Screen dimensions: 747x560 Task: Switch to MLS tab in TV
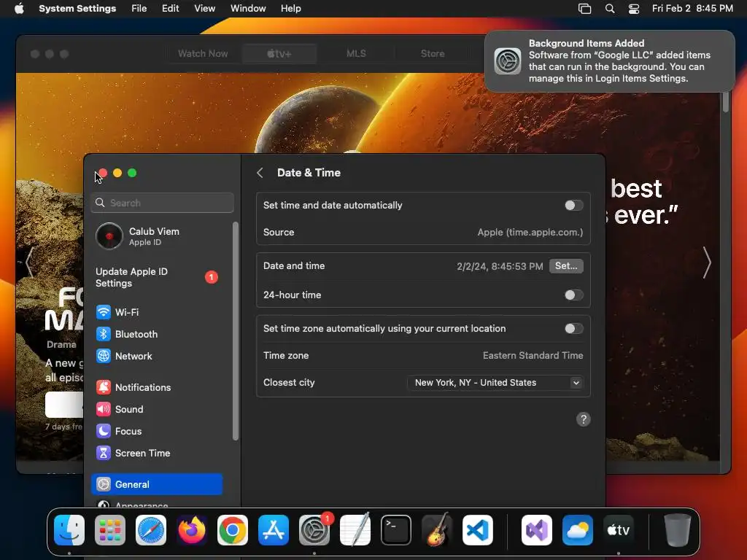pyautogui.click(x=356, y=54)
